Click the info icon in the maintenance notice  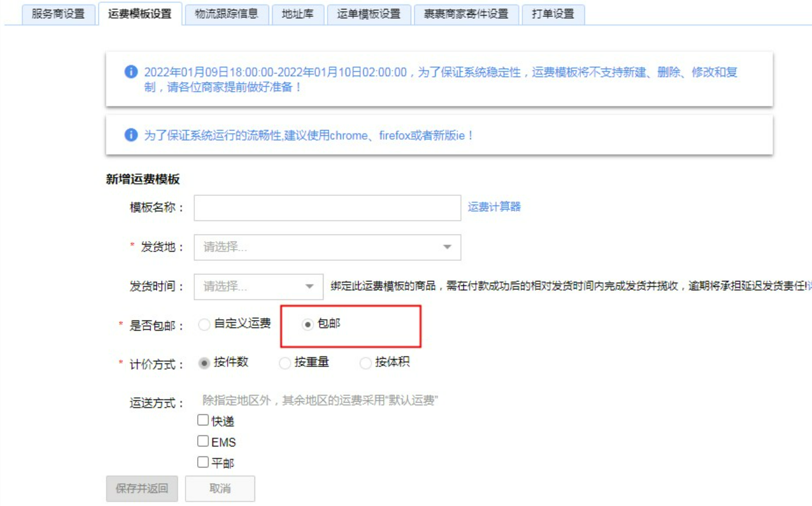pos(130,73)
